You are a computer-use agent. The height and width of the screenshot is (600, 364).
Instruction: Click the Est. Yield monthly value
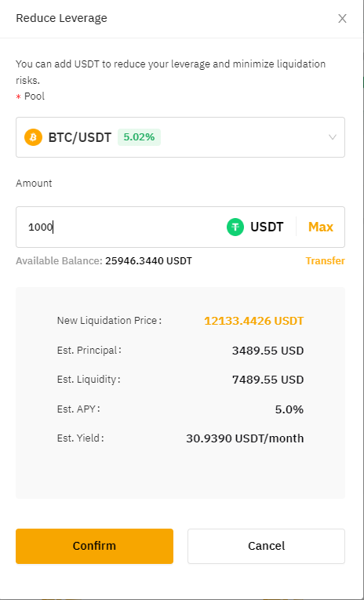pos(245,438)
